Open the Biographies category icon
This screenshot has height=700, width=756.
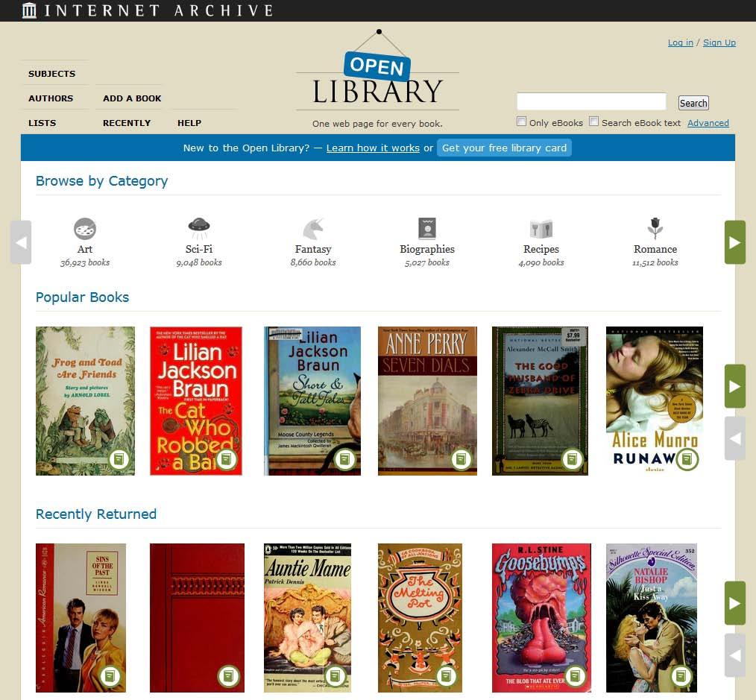click(427, 229)
